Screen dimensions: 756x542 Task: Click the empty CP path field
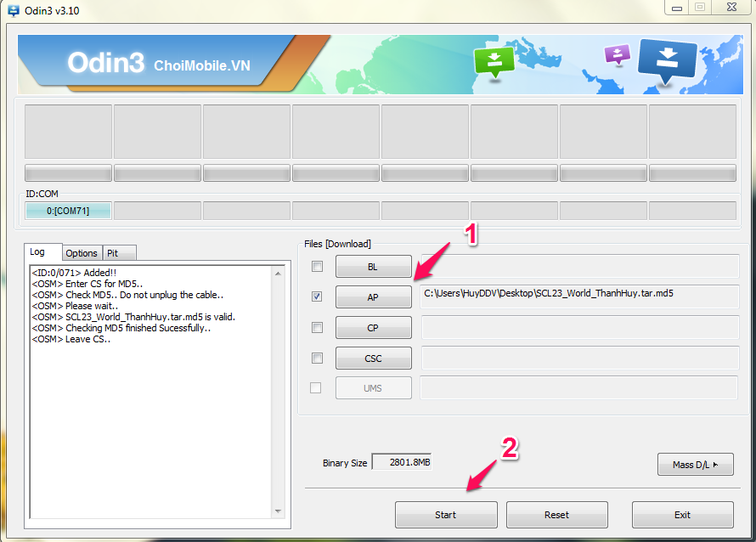pos(580,327)
